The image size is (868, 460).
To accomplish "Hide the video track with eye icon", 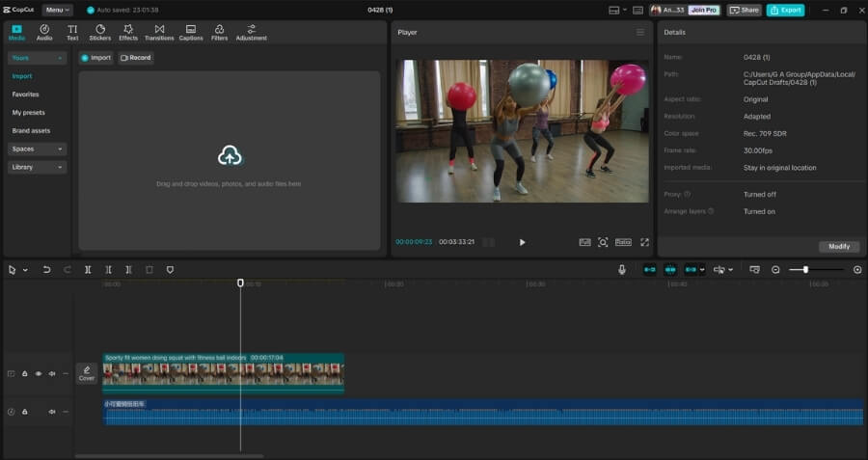I will 39,373.
